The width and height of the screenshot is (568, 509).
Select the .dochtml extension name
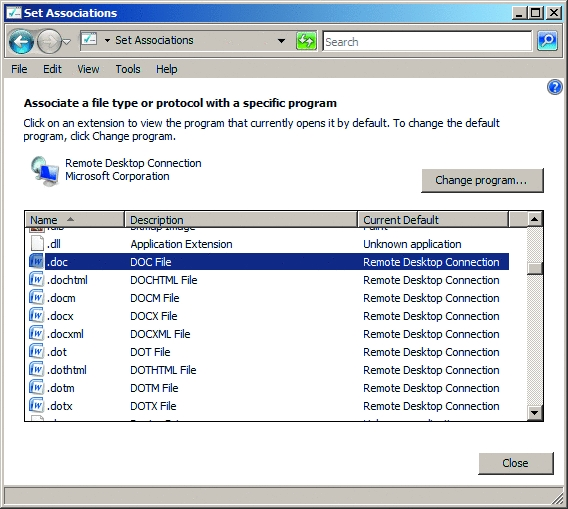pos(67,280)
